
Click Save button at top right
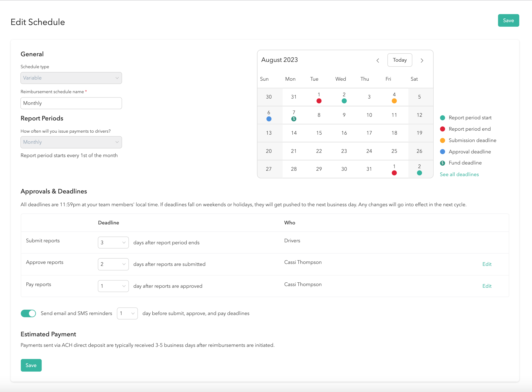tap(508, 20)
